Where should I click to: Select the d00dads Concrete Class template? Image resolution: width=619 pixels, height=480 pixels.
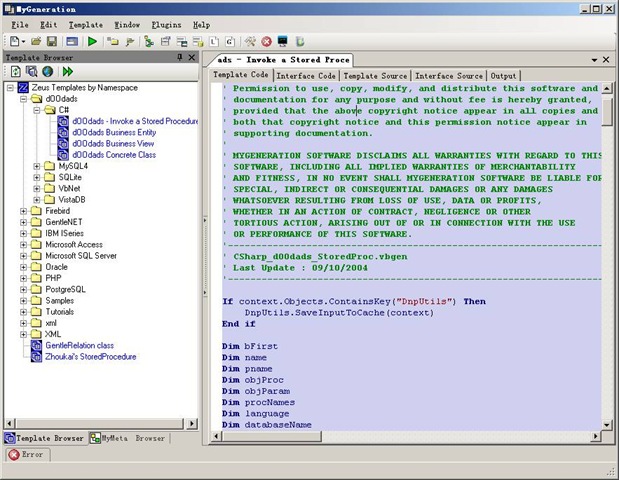tap(114, 155)
